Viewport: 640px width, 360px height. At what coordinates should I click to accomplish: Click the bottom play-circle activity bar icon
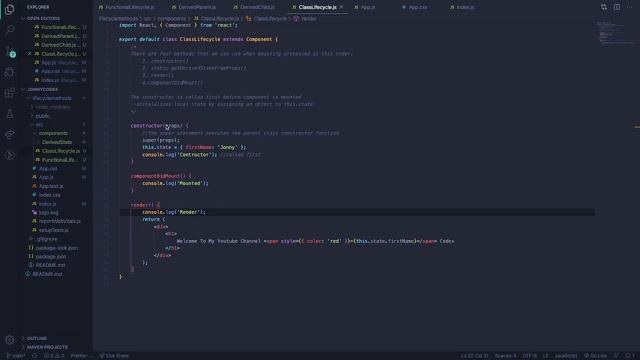[x=9, y=155]
